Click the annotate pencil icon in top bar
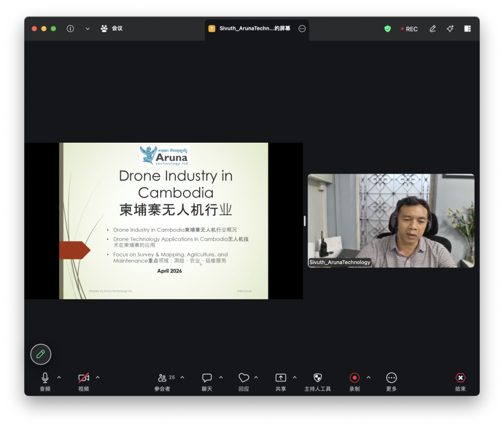The width and height of the screenshot is (504, 428). [x=433, y=29]
